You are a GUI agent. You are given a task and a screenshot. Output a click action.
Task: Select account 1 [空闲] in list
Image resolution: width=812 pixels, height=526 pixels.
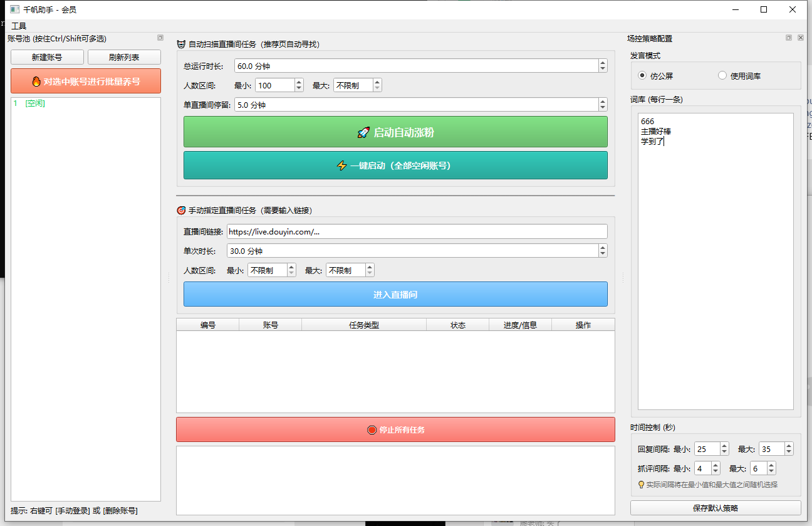click(x=29, y=103)
